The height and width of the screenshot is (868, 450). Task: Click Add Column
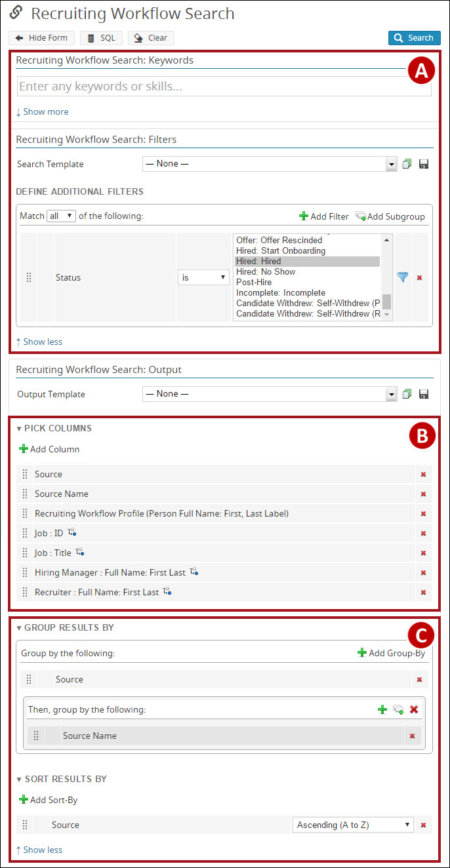pos(50,449)
